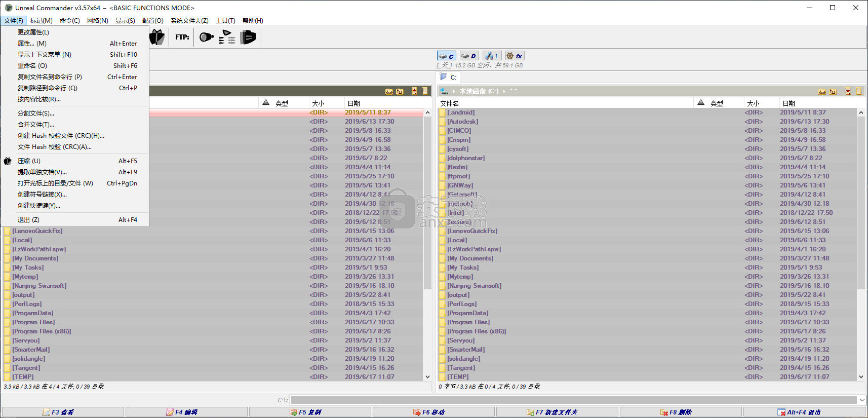Click the FTP connect toolbar icon

click(182, 37)
